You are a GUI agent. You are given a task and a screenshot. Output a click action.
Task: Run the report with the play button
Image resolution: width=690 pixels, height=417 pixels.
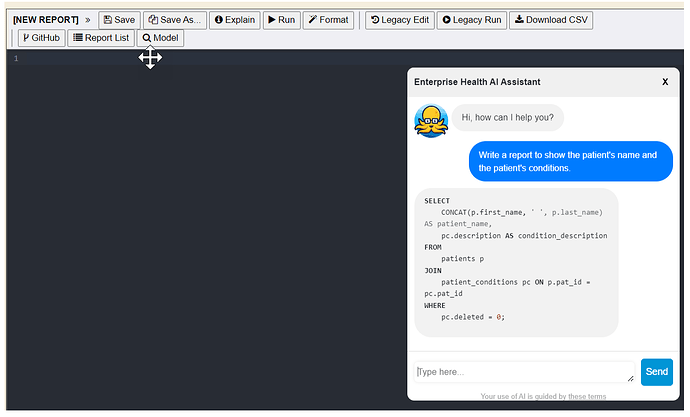pyautogui.click(x=280, y=20)
